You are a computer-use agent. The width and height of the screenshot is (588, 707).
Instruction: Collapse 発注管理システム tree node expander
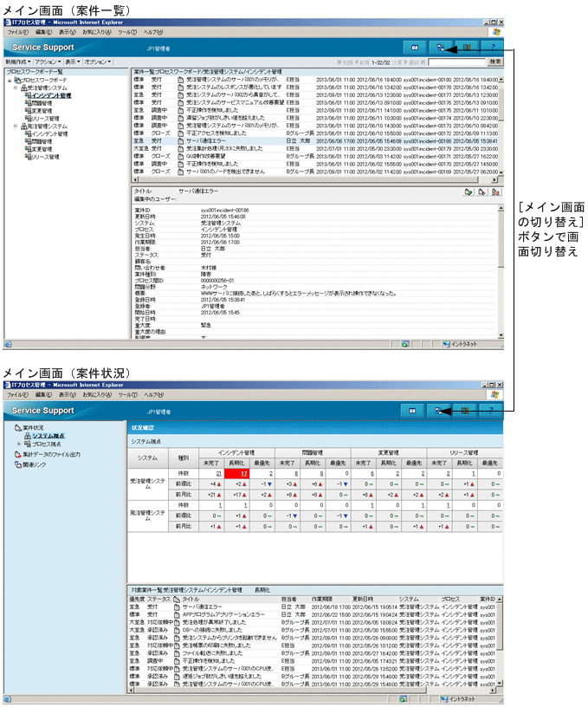coord(16,126)
